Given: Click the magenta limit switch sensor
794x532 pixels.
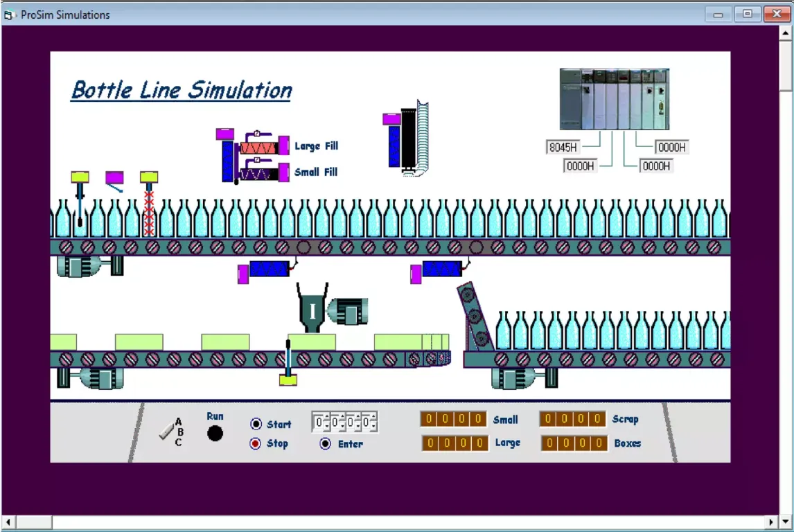Looking at the screenshot, I should click(x=114, y=177).
